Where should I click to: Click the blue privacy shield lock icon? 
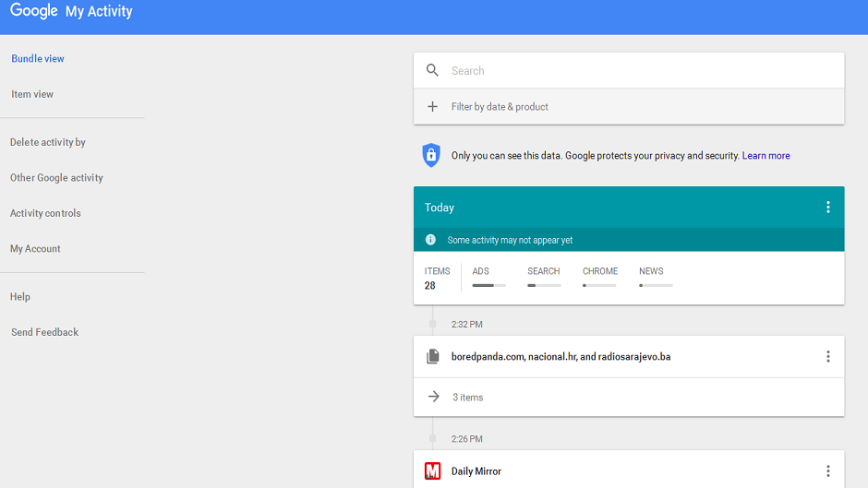tap(431, 156)
